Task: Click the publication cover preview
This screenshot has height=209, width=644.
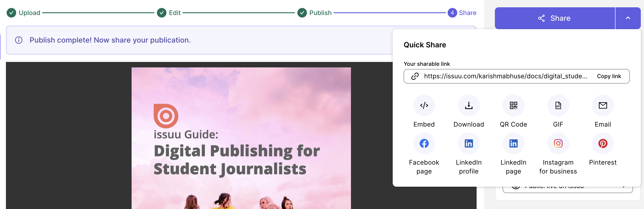Action: click(241, 138)
